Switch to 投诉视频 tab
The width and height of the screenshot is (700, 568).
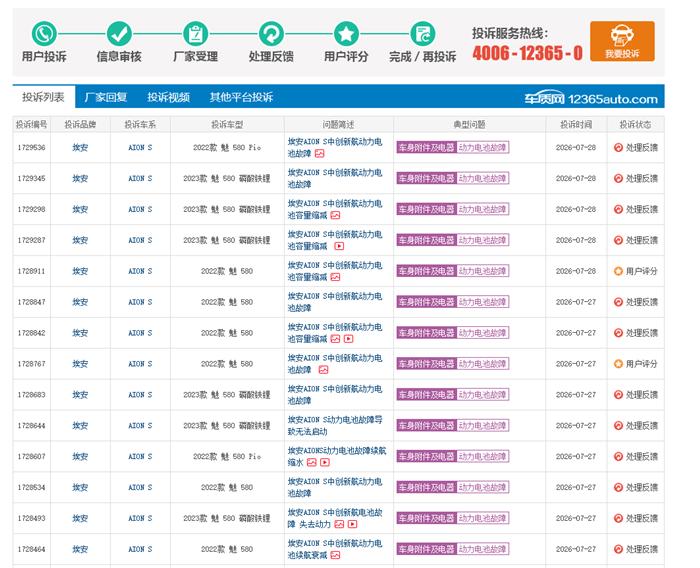tap(168, 97)
